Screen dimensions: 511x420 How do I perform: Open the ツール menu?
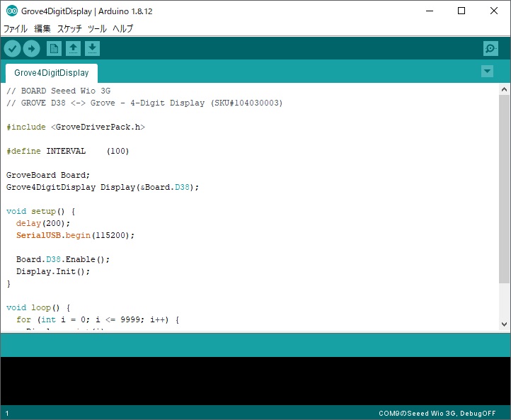click(x=97, y=29)
